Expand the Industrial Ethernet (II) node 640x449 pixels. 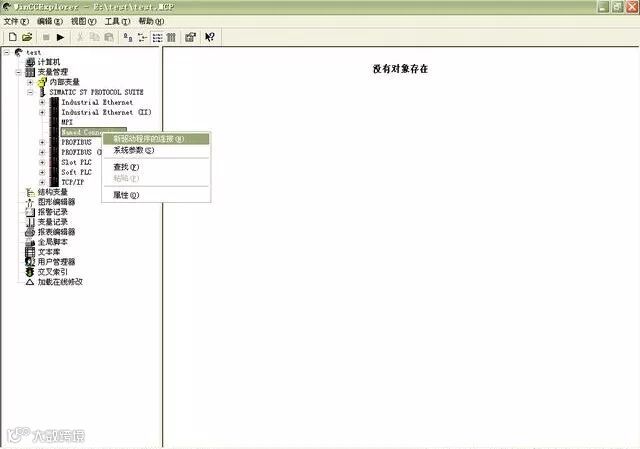click(x=42, y=112)
